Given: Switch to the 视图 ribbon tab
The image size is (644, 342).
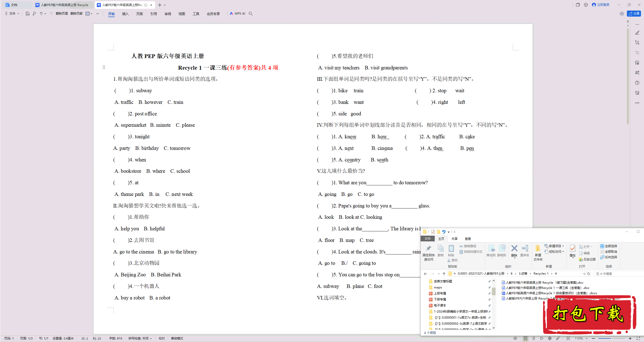Looking at the screenshot, I should pyautogui.click(x=182, y=14).
